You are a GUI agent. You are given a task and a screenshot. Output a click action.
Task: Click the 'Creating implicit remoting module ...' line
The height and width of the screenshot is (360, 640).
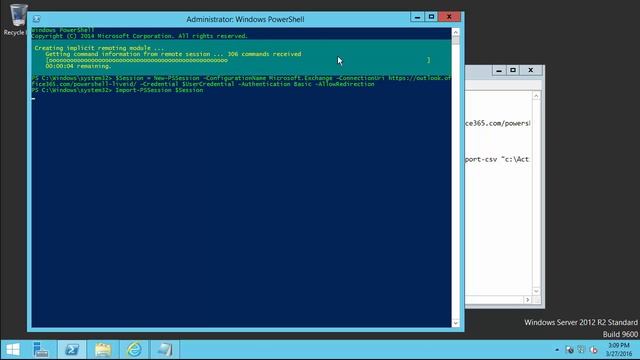[x=99, y=48]
